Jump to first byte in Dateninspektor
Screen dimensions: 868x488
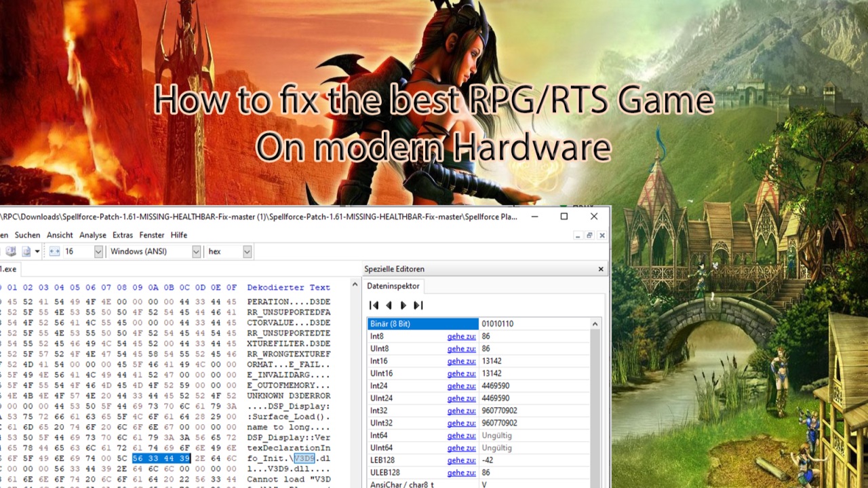374,305
